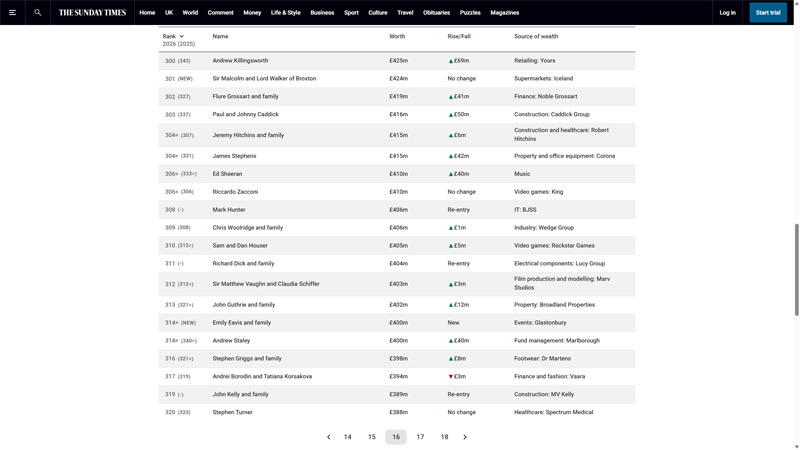
Task: Click the £425m worth value
Action: [398, 60]
